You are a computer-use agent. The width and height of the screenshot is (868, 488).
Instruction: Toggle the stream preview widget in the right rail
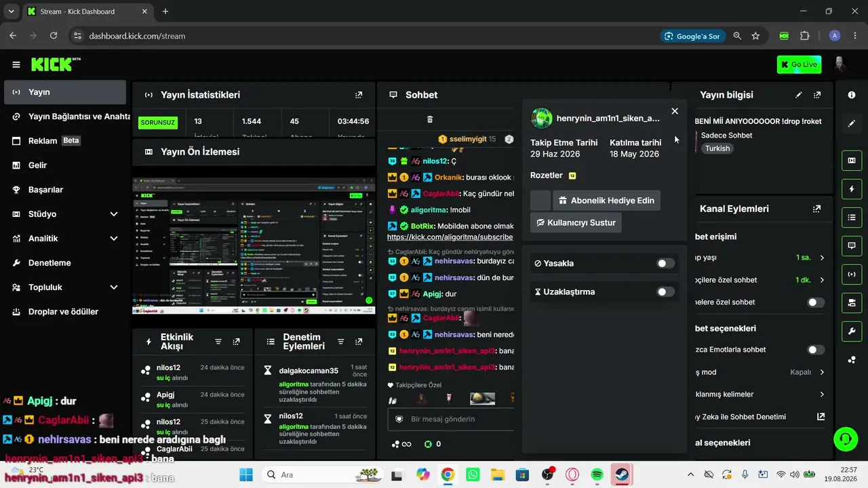coord(852,161)
